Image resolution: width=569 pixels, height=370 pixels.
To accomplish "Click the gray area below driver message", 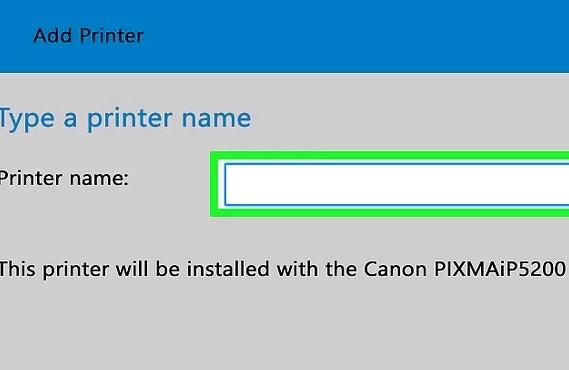I will pyautogui.click(x=284, y=326).
